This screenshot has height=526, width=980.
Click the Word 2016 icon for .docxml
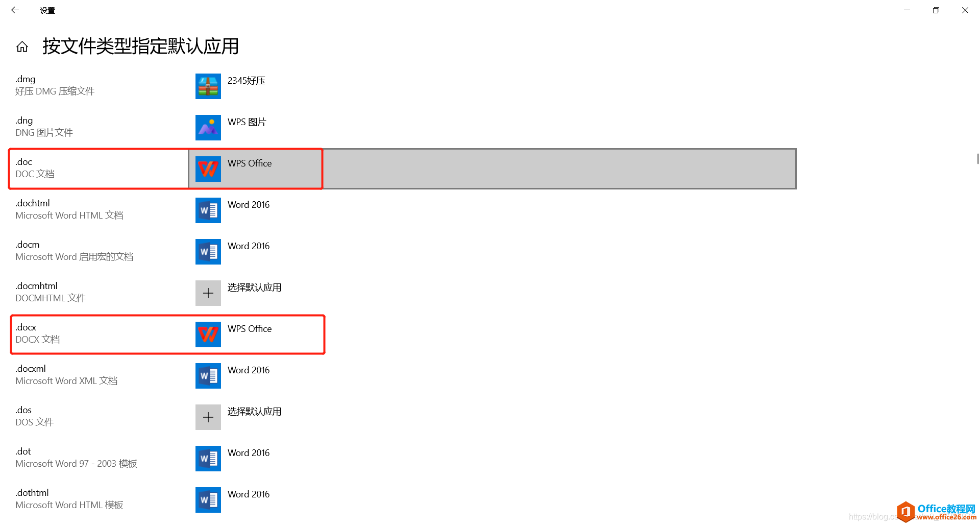[208, 376]
